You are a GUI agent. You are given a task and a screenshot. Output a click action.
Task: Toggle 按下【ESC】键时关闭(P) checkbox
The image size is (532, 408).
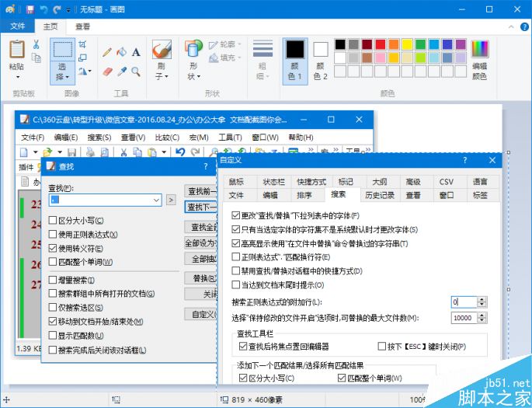pyautogui.click(x=382, y=347)
